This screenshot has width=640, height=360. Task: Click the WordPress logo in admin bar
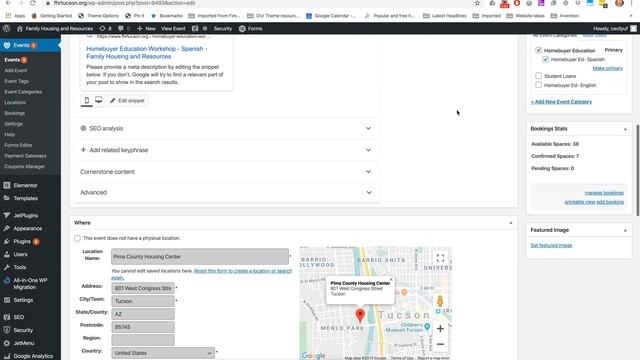[6, 29]
